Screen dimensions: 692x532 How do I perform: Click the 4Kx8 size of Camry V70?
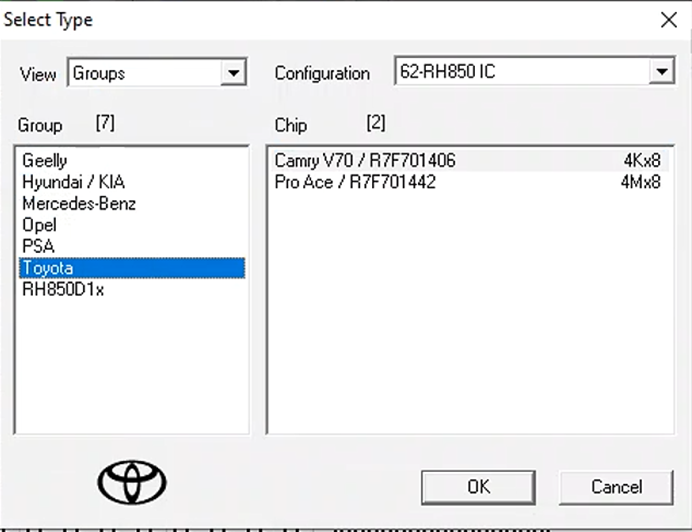click(641, 160)
